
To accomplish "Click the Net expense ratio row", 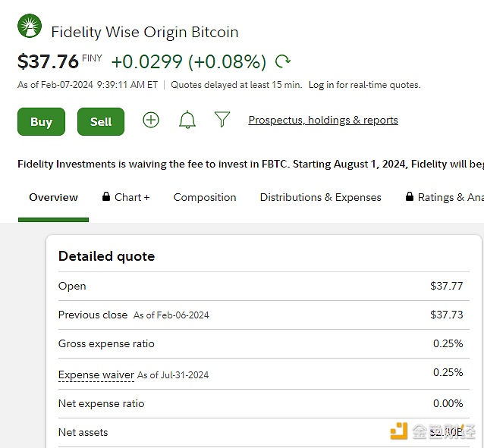I will 260,403.
